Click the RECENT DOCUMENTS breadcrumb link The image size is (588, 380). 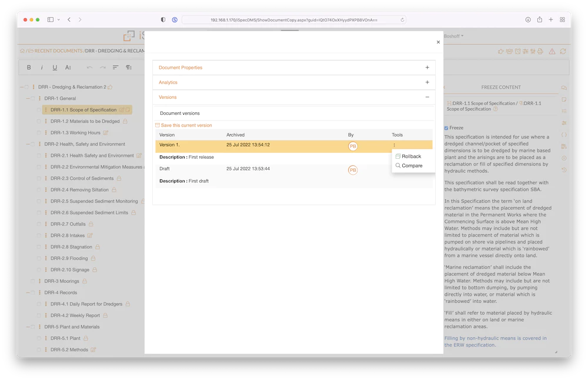pyautogui.click(x=58, y=51)
